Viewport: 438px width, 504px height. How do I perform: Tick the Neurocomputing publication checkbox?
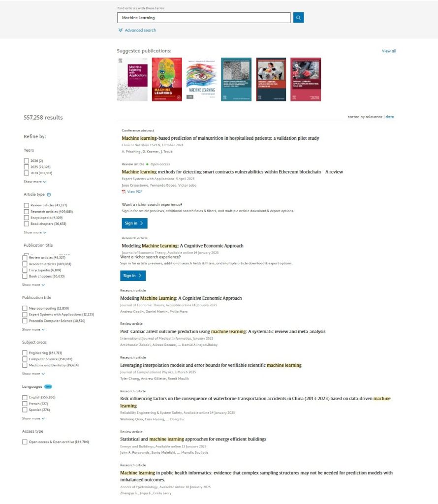coord(25,308)
